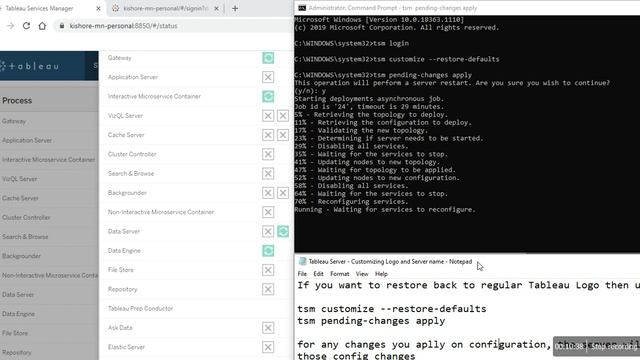
Task: Click the 'tsm login' command line
Action: point(351,43)
